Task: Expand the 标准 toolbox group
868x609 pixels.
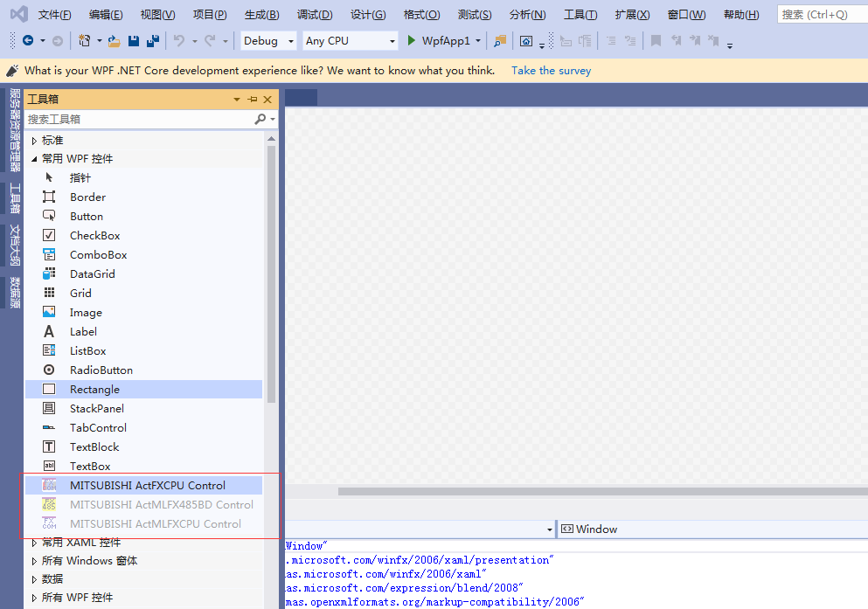Action: click(35, 140)
